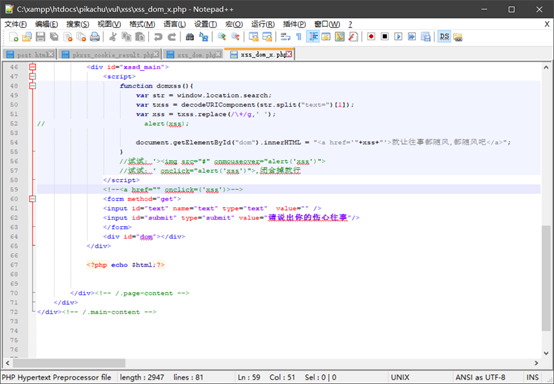Image resolution: width=554 pixels, height=384 pixels.
Task: Toggle DS spell check button
Action: pyautogui.click(x=444, y=37)
